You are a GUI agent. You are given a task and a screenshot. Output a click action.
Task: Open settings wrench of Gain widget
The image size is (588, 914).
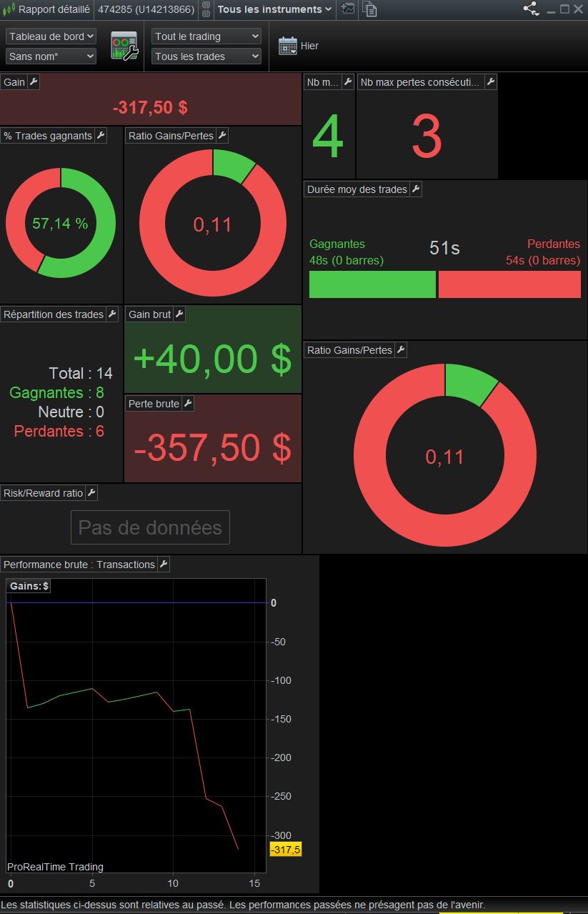click(34, 82)
